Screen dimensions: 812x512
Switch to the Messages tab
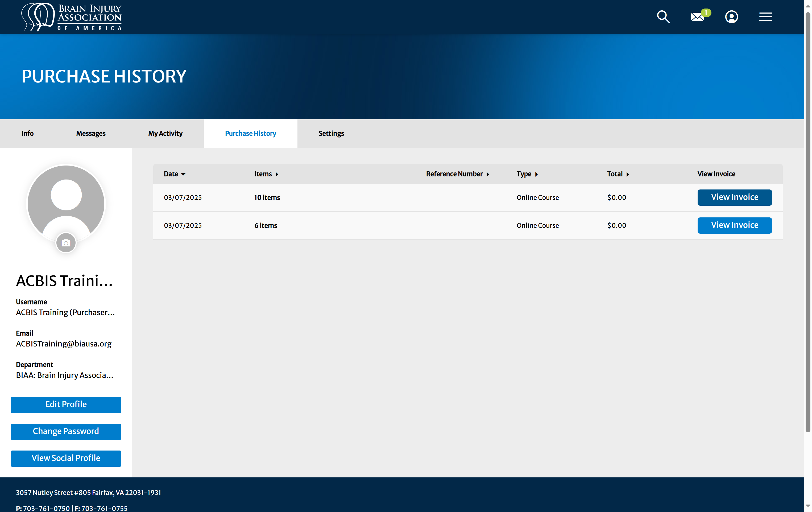(91, 133)
